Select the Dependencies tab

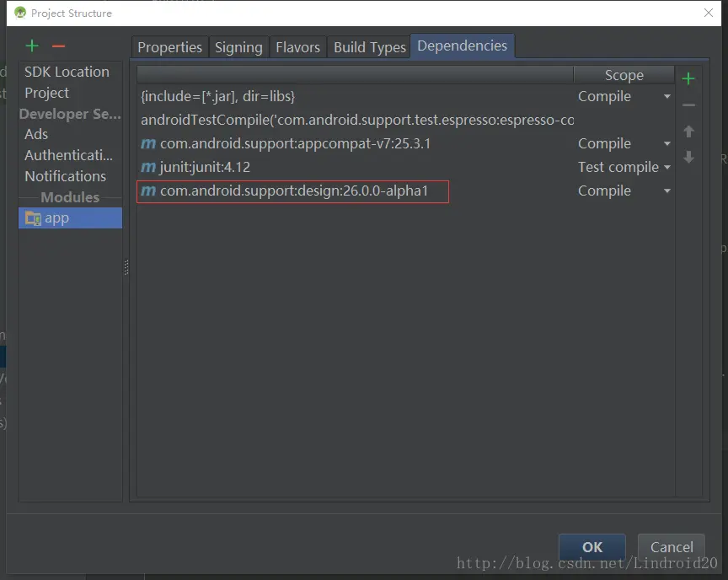click(463, 46)
